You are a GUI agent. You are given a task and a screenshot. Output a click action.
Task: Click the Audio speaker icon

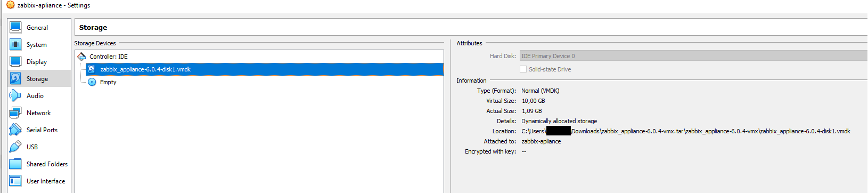[x=15, y=95]
